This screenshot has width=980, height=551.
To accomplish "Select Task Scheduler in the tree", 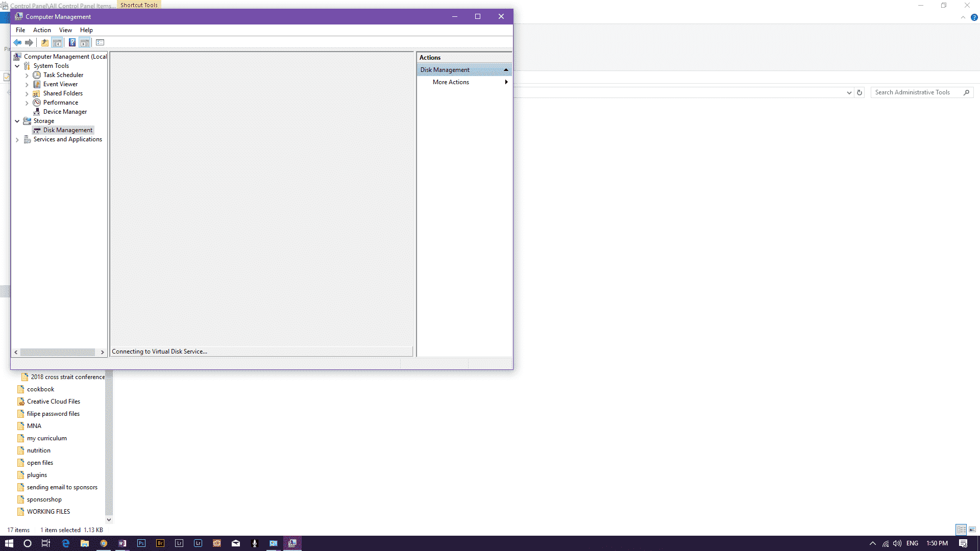I will [x=63, y=75].
